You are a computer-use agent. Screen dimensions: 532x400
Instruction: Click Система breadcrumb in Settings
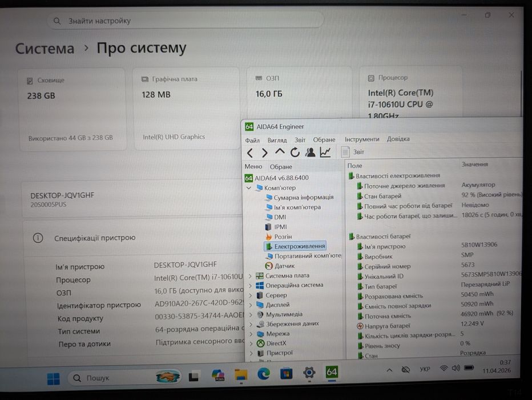click(45, 49)
